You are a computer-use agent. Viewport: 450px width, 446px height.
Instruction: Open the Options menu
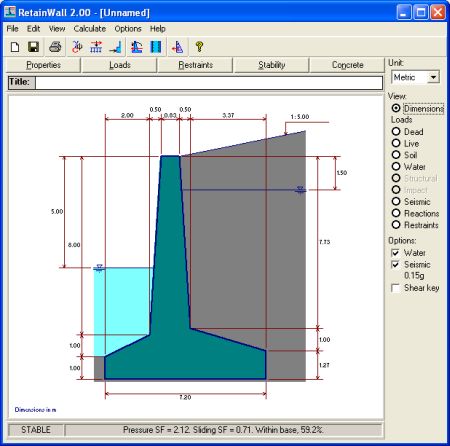[128, 29]
